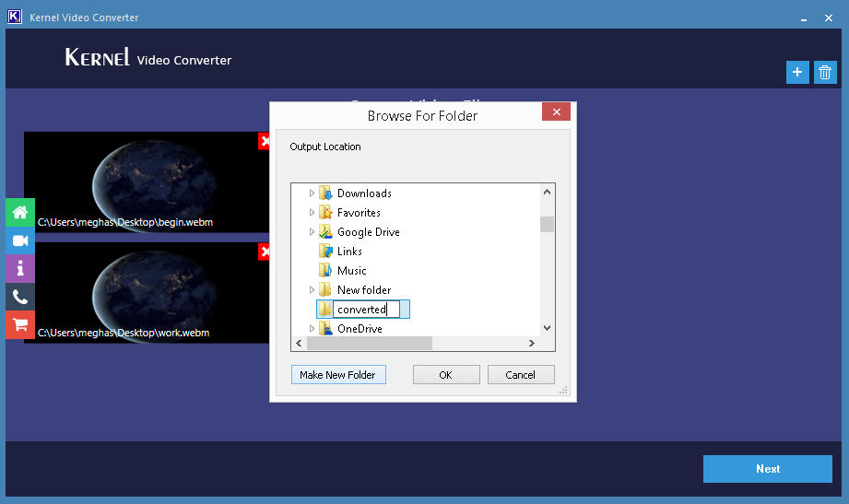This screenshot has height=504, width=849.
Task: Minimize the Kernel Video Converter window
Action: 804,18
